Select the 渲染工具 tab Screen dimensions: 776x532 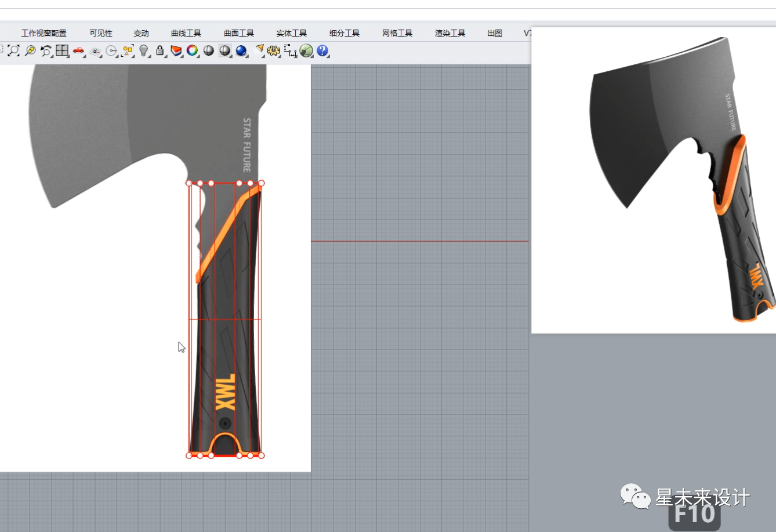click(450, 33)
